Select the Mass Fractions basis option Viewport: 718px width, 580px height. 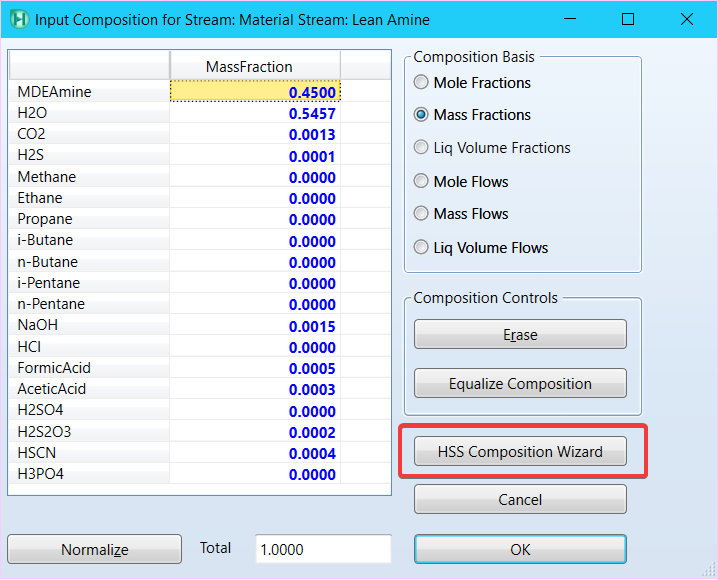click(x=422, y=115)
